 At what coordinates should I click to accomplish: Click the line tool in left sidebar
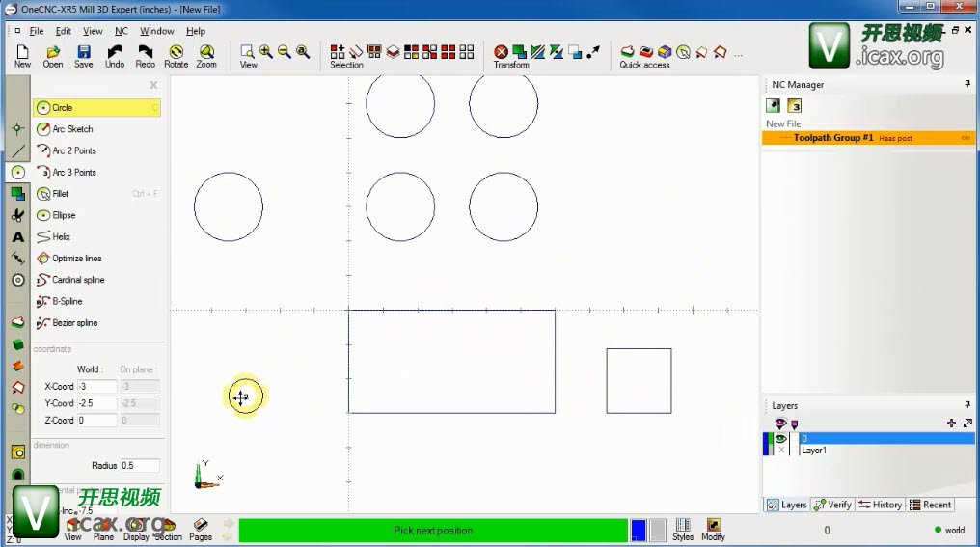[x=18, y=150]
